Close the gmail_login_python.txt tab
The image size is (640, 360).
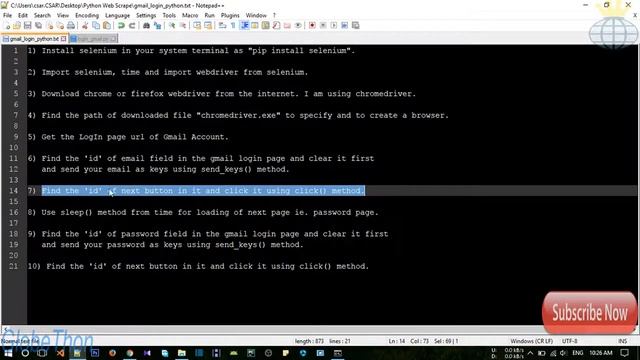click(x=63, y=39)
